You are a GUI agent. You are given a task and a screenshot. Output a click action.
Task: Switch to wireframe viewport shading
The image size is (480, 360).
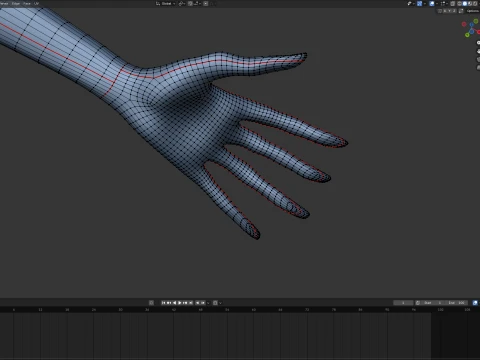click(x=459, y=4)
